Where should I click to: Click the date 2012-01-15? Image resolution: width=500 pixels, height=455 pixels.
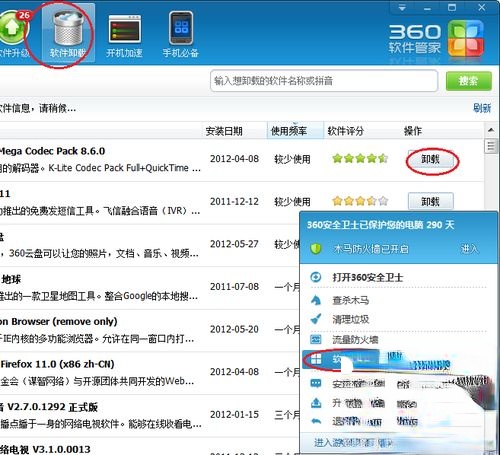coord(234,414)
